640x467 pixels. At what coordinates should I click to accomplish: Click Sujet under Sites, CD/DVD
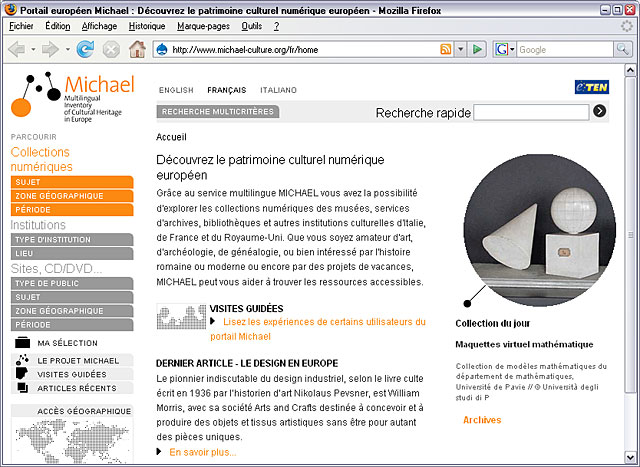coord(72,297)
